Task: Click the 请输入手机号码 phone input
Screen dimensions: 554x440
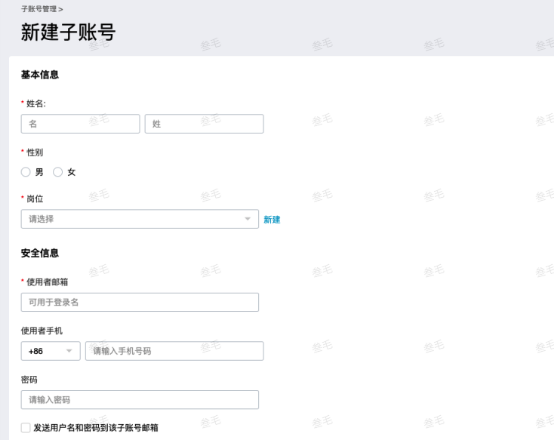Action: click(x=175, y=351)
